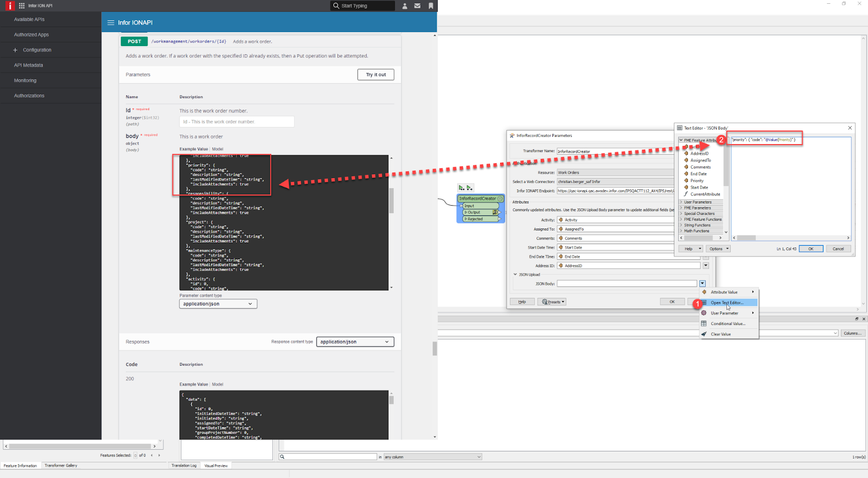Image resolution: width=868 pixels, height=478 pixels.
Task: Choose Open Text Editor menu entry
Action: 729,303
